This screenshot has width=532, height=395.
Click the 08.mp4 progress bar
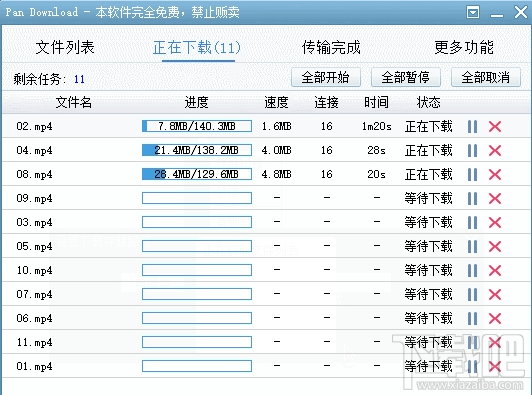coord(197,174)
